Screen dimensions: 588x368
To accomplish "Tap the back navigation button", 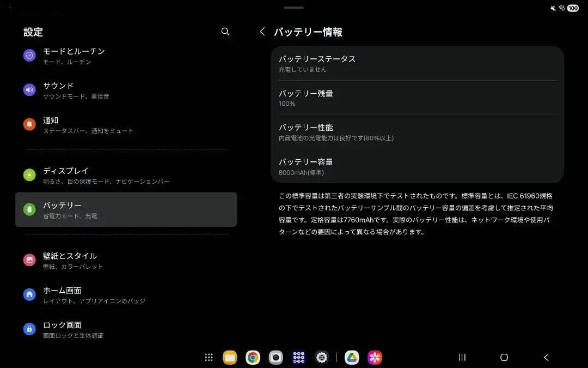I will pyautogui.click(x=546, y=357).
